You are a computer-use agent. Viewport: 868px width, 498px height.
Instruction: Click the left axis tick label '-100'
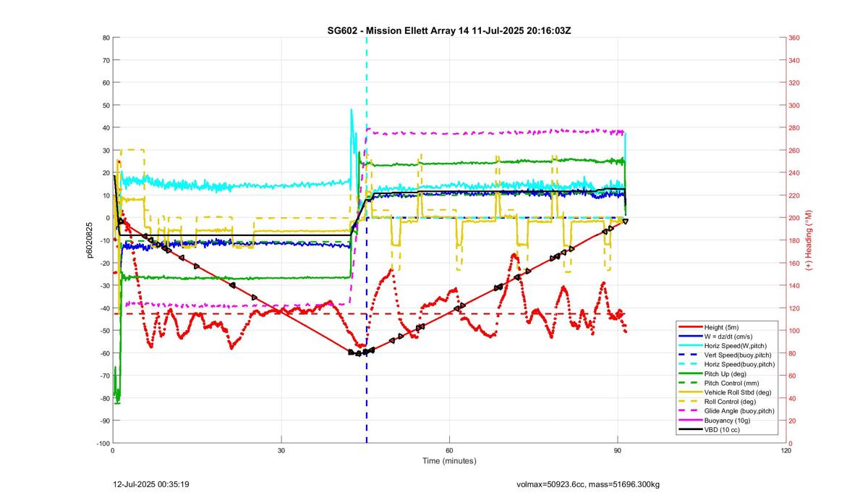[103, 443]
